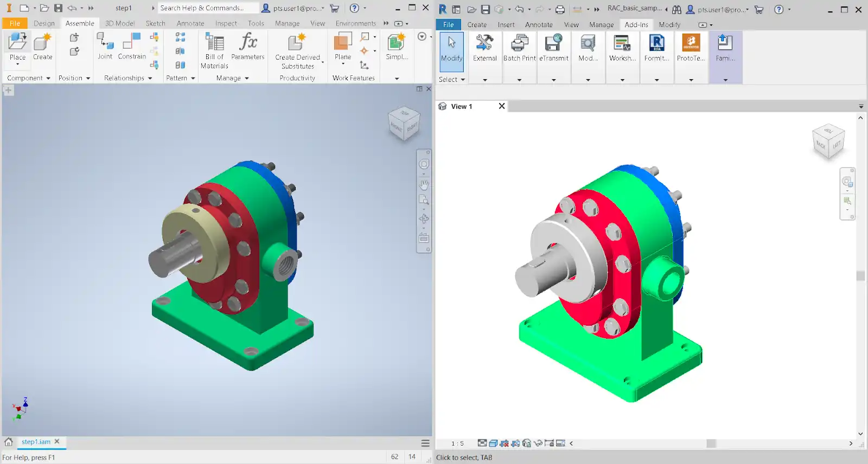Toggle Visual Style in Revit view bar
868x464 pixels.
(493, 443)
